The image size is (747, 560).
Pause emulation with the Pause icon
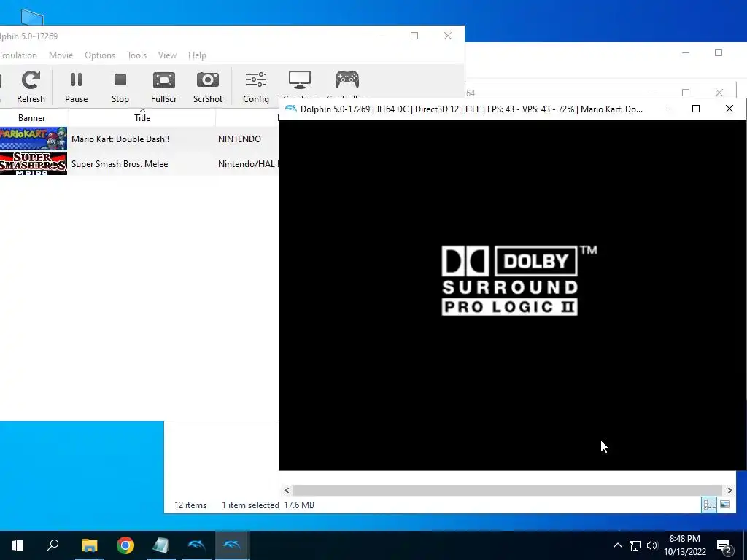tap(76, 87)
